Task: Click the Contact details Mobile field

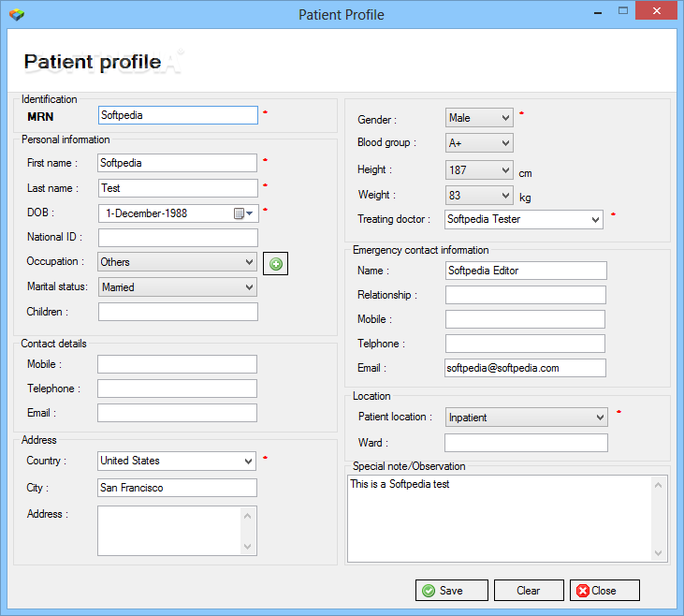Action: [177, 364]
